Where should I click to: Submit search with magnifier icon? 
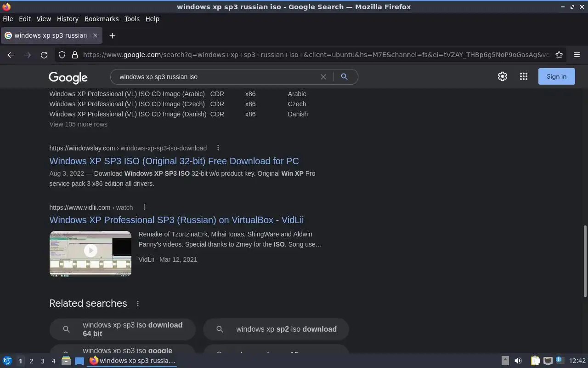click(x=344, y=77)
